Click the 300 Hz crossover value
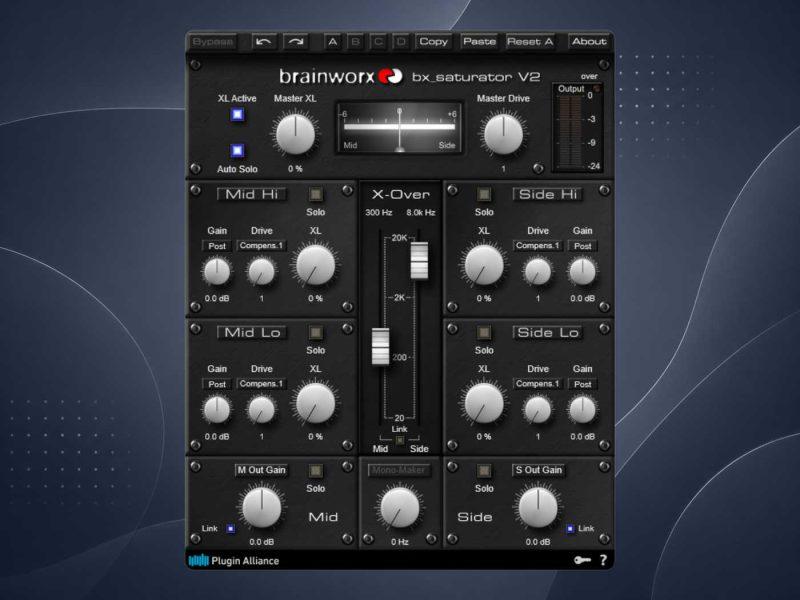This screenshot has width=800, height=600. pyautogui.click(x=379, y=213)
